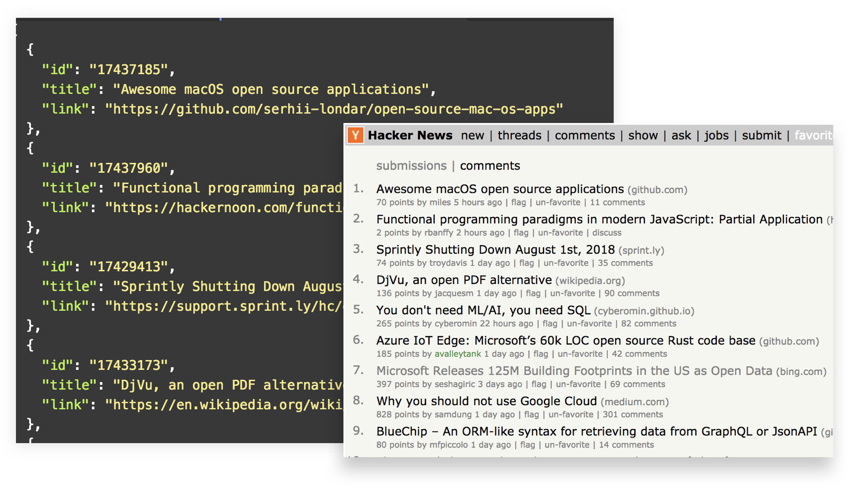Flag the Google Cloud story
This screenshot has height=491, width=868.
[532, 414]
